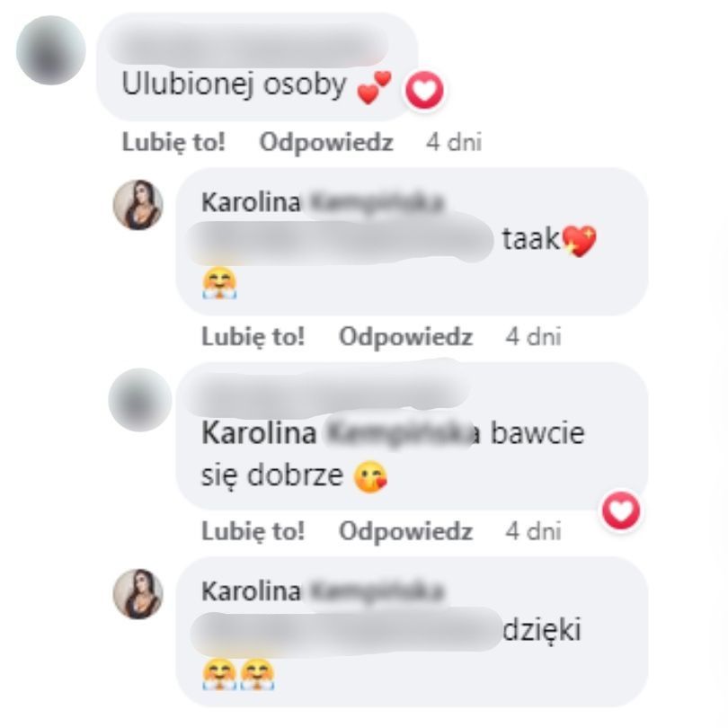Open '4 dni' timestamp of 'Ulubionej osoby' comment
Image resolution: width=728 pixels, height=728 pixels.
(x=454, y=142)
